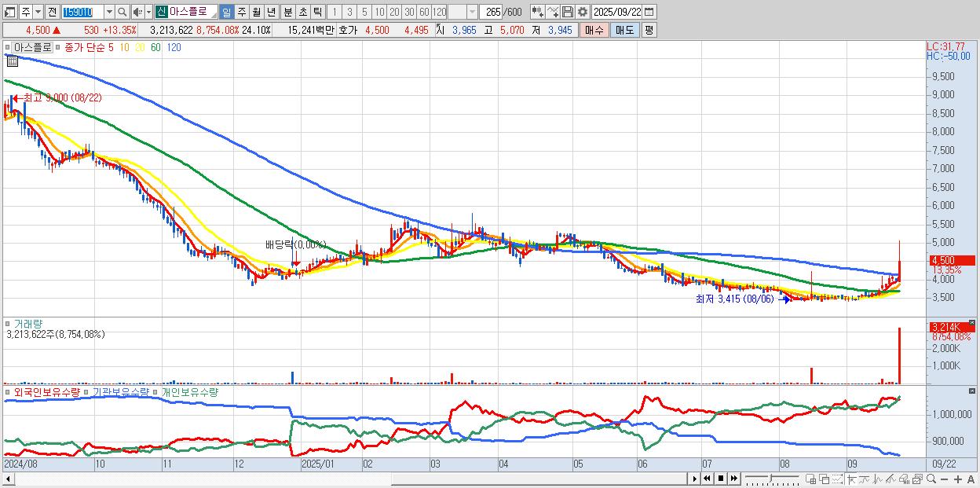Click the two-pane grid layout icon

811,479
